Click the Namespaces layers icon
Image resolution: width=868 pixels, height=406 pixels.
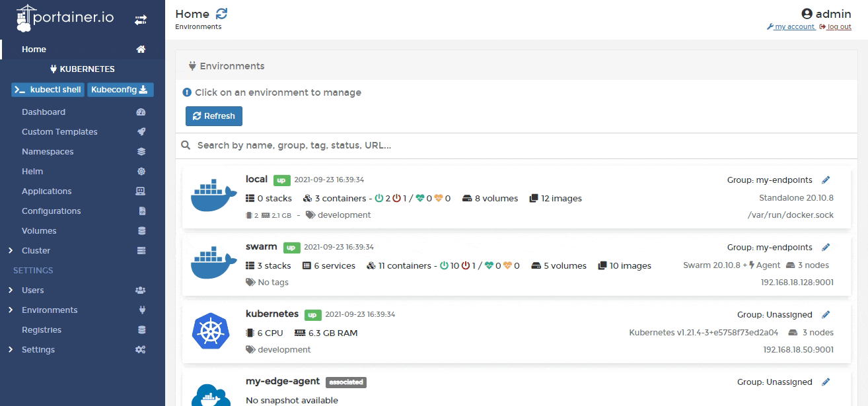coord(141,152)
